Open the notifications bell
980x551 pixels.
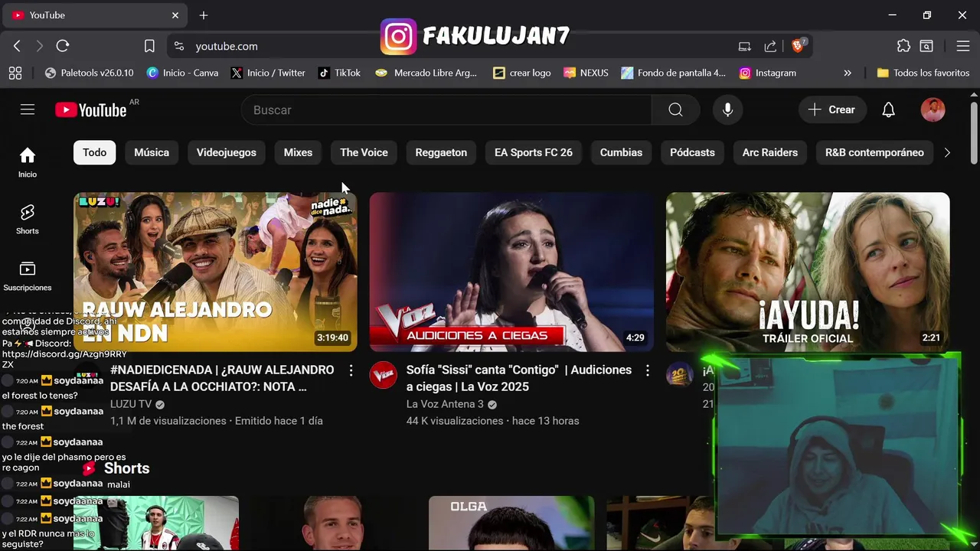click(888, 109)
